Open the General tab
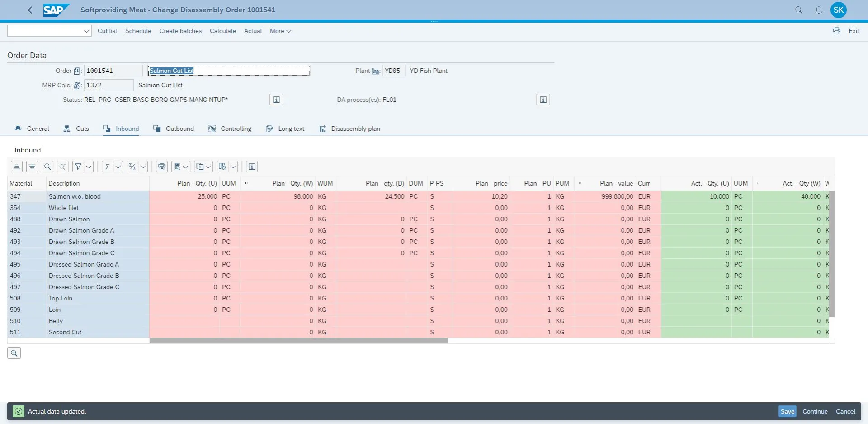Screen dimensions: 868x424 tap(32, 129)
